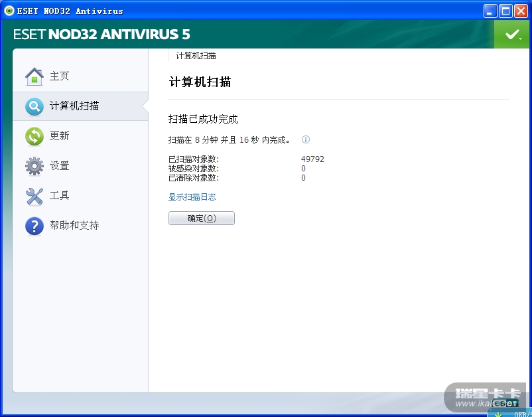Screen dimensions: 532x417
Task: Click the 被感染对象数 label
Action: pyautogui.click(x=194, y=169)
